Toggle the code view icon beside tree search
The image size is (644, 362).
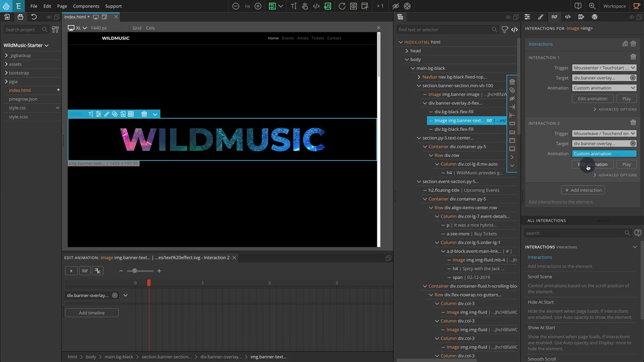pos(515,30)
